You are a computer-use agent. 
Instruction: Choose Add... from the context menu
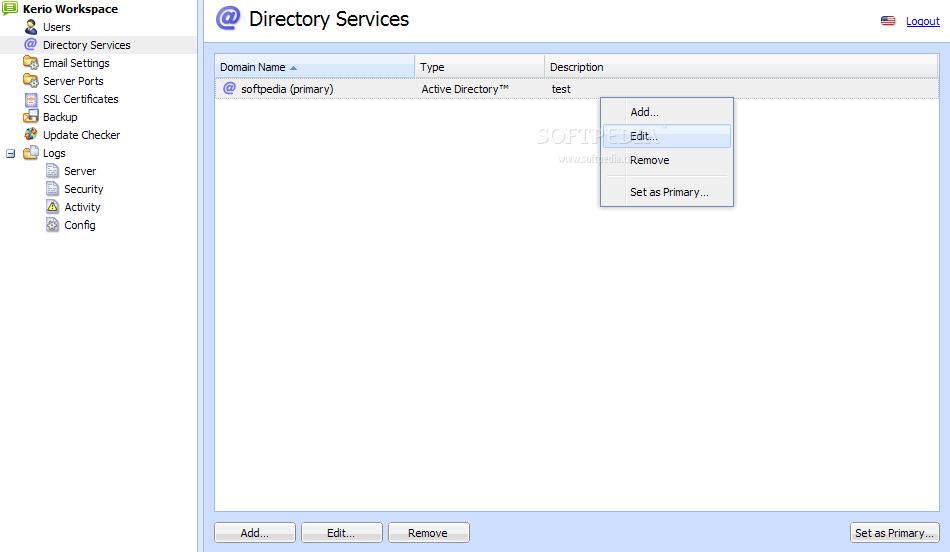click(666, 112)
